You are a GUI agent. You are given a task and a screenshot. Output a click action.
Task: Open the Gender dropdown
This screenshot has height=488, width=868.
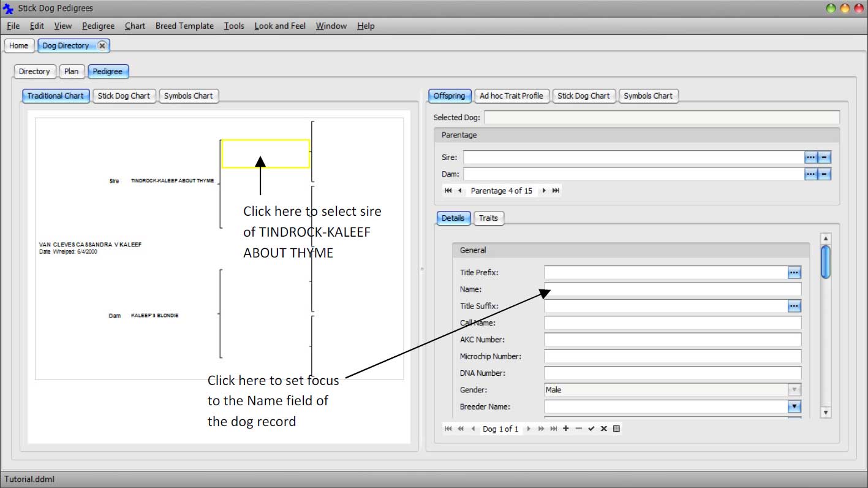[x=794, y=390]
